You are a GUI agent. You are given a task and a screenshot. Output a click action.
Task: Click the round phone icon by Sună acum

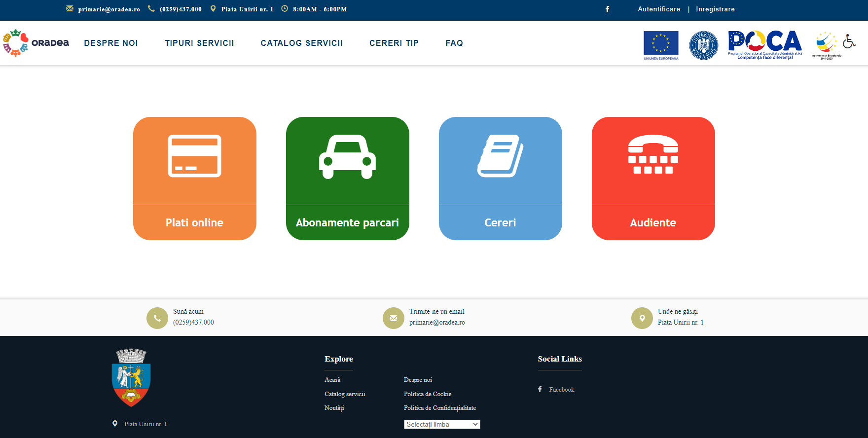[x=157, y=318]
